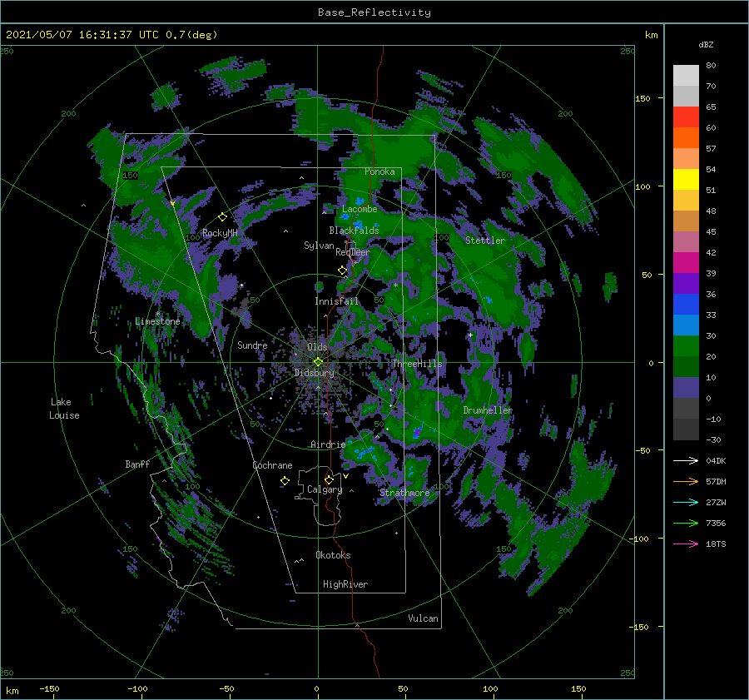Click the yellow diamond marker above Calgary label
The width and height of the screenshot is (749, 700).
[x=329, y=479]
